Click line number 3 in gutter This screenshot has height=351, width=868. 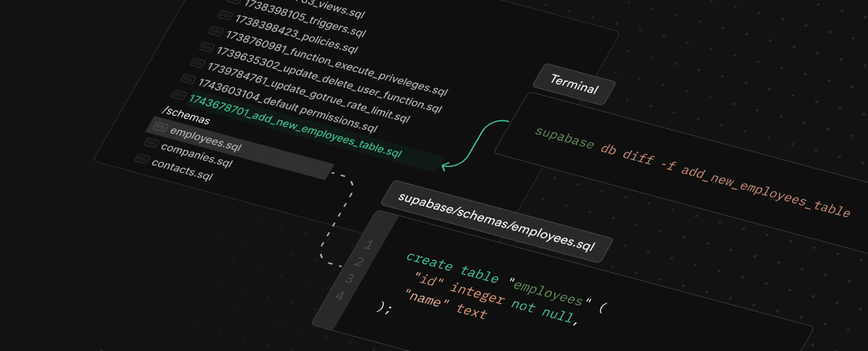pos(349,279)
